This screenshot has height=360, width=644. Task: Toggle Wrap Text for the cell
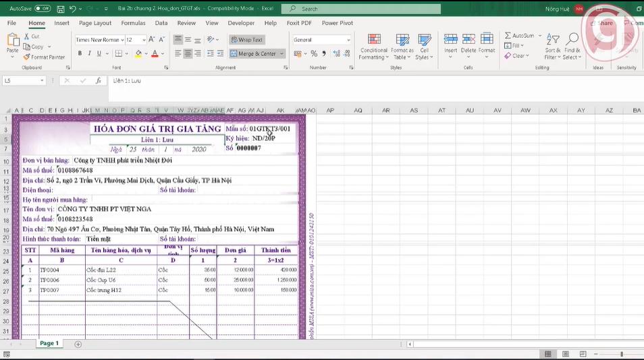pyautogui.click(x=246, y=40)
